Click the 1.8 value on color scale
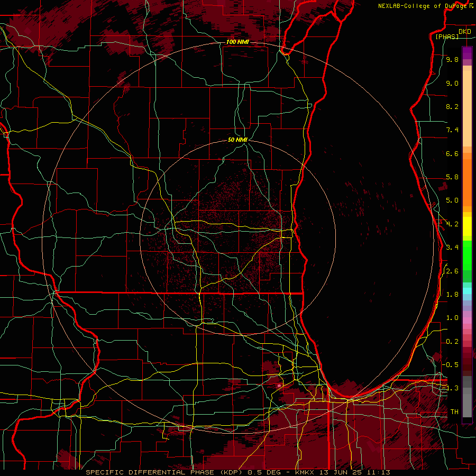 452,295
